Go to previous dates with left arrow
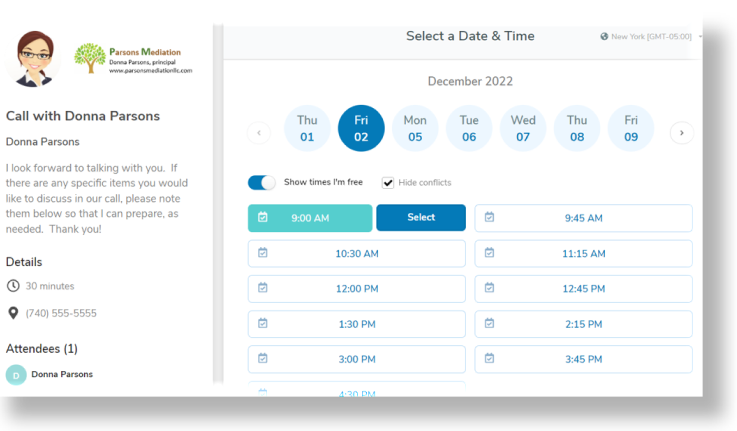 258,132
